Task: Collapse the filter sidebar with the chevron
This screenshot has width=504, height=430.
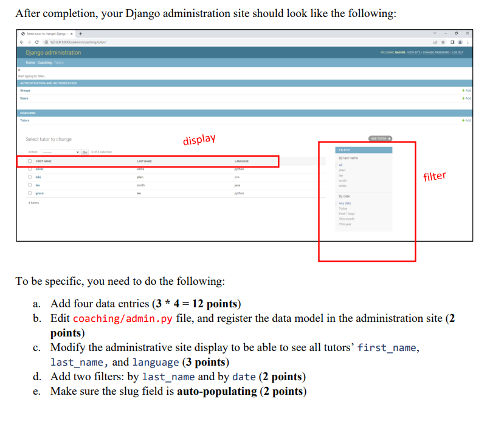Action: point(18,69)
